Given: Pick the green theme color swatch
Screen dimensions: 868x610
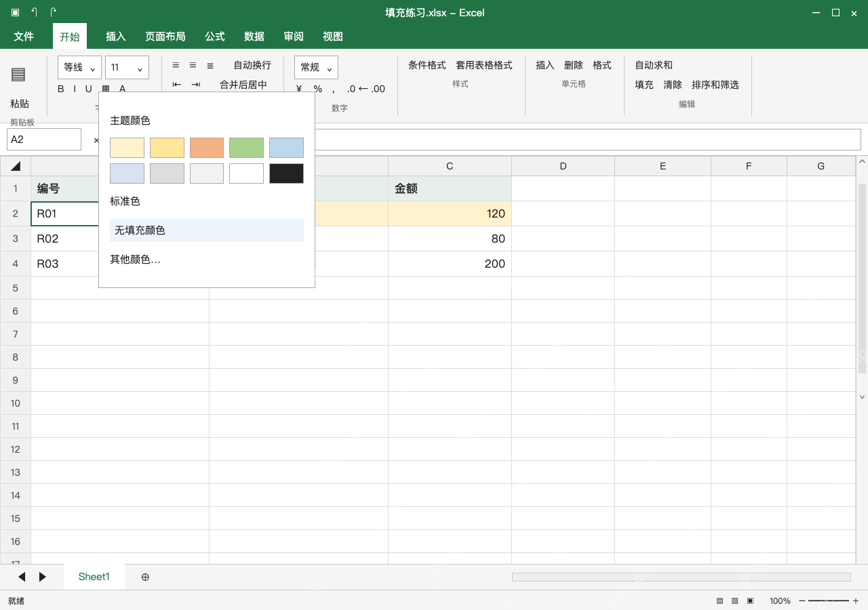Looking at the screenshot, I should (x=247, y=148).
